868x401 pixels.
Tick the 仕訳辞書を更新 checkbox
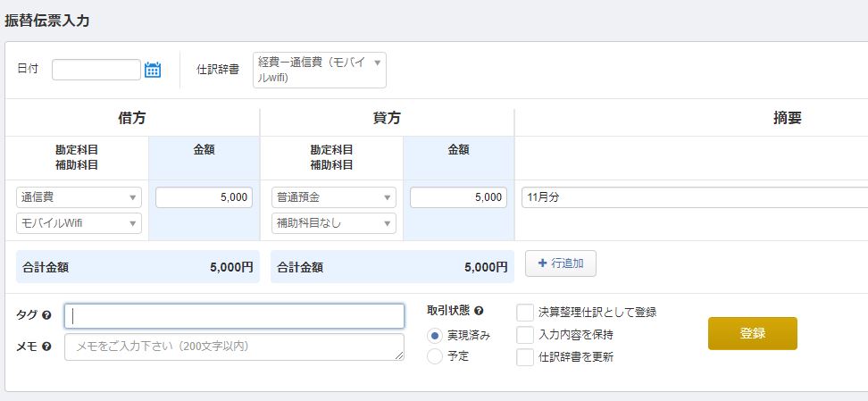525,357
